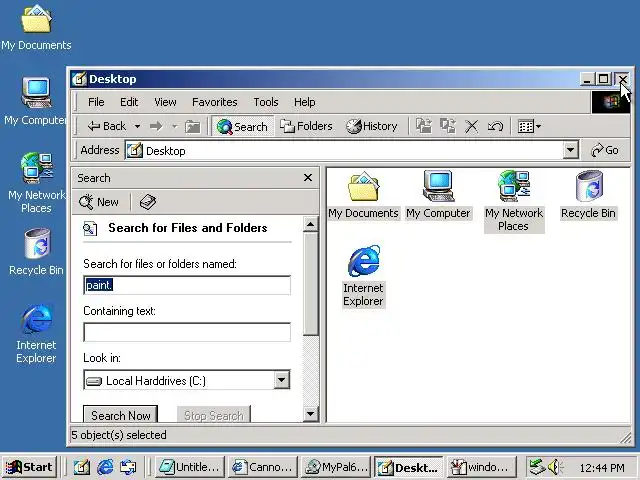The height and width of the screenshot is (480, 640).
Task: Select Internet Explorer in Explorer window
Action: pyautogui.click(x=363, y=276)
